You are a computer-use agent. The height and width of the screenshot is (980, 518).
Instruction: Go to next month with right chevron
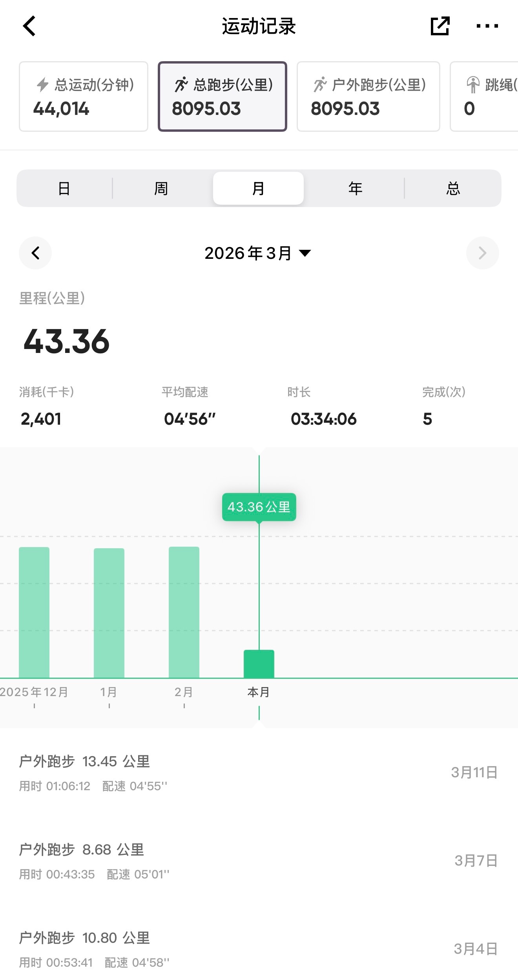pyautogui.click(x=483, y=253)
